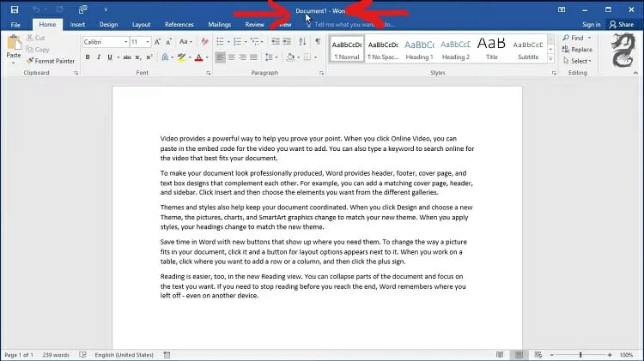Increase font size with Grow Font
The width and height of the screenshot is (644, 361).
coord(157,42)
